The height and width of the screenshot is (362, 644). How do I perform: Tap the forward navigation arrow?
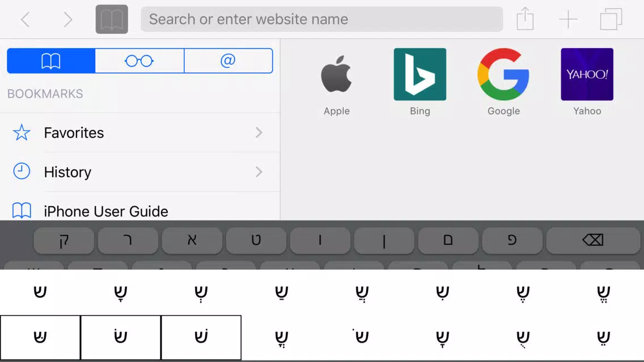pyautogui.click(x=68, y=19)
